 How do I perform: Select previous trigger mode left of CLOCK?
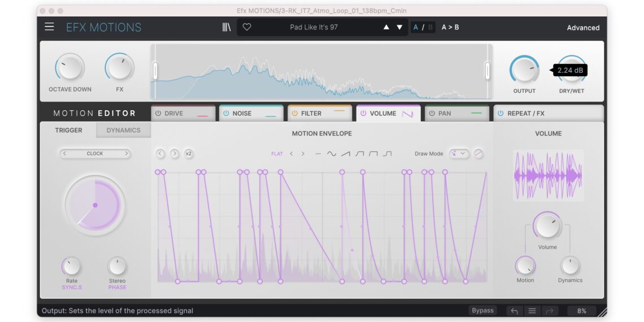coord(64,154)
